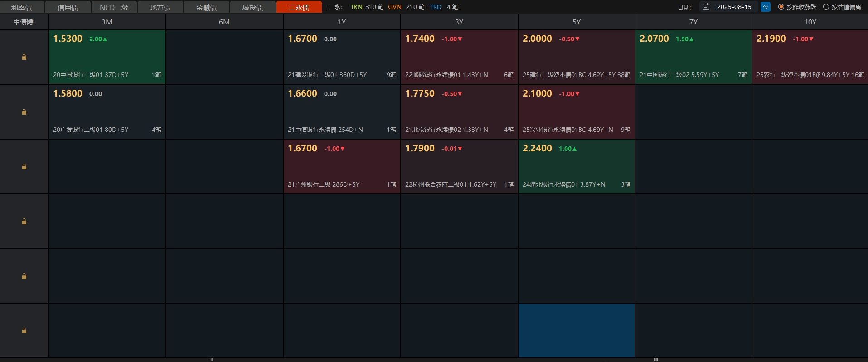Click price 1.5300 in the 3M column
Screen dimensions: 868x362
tap(68, 39)
